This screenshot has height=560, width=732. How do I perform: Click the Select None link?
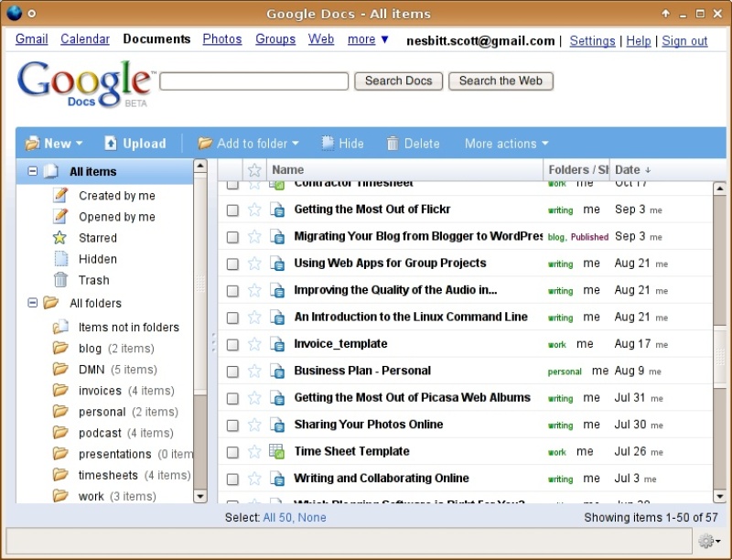coord(312,518)
